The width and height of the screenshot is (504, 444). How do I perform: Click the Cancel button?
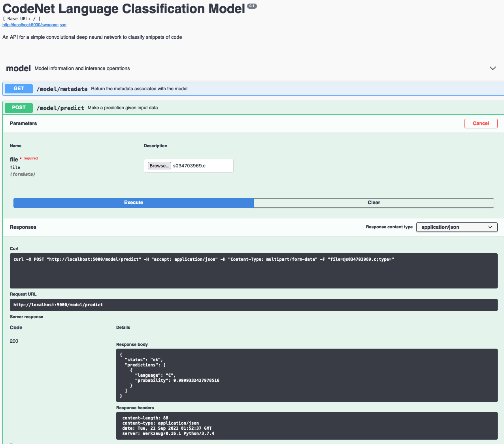click(x=481, y=123)
